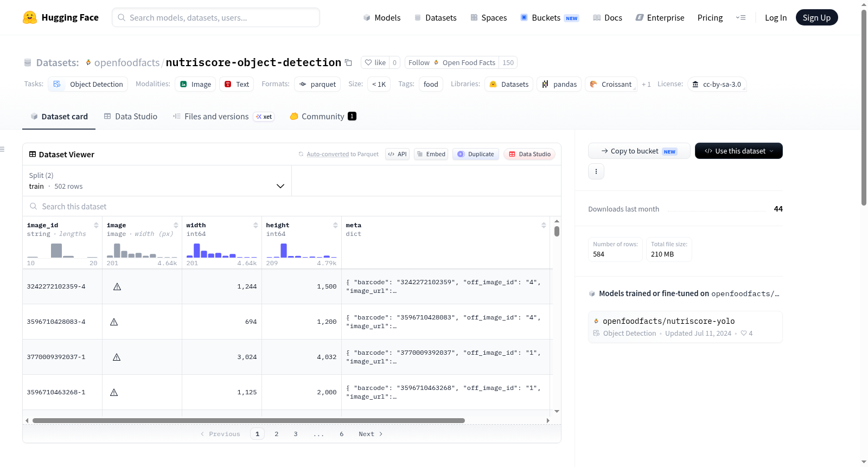868x467 pixels.
Task: Expand the Use this dataset dropdown
Action: point(739,151)
